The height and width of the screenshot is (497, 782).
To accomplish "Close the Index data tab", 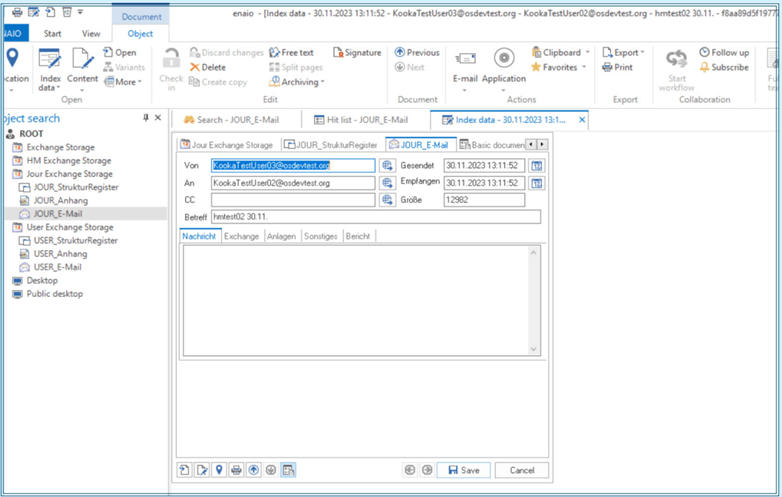I will point(582,120).
